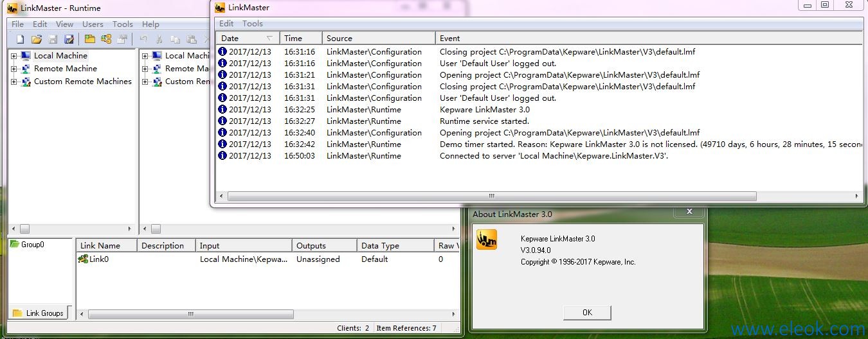The image size is (868, 339).
Task: Expand Local Machine in left tree
Action: click(x=14, y=56)
